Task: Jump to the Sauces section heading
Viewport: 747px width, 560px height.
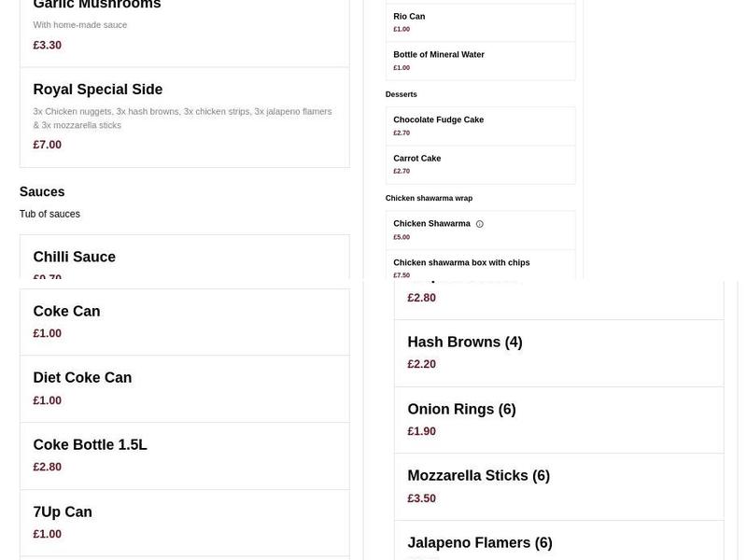Action: [x=42, y=192]
